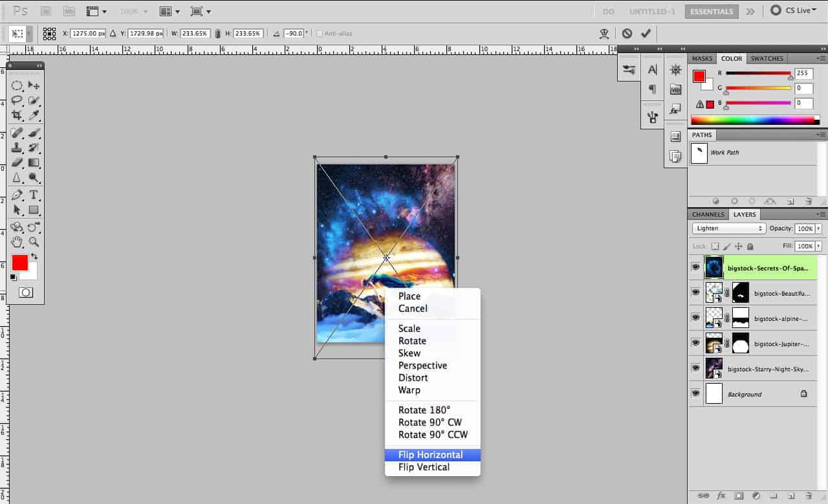Choose Flip Vertical from context menu
The height and width of the screenshot is (504, 828).
tap(433, 467)
